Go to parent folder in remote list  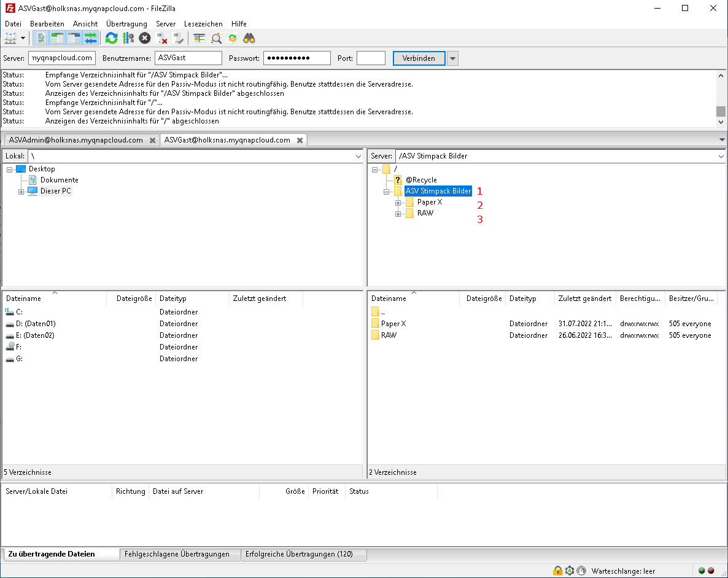pos(382,312)
